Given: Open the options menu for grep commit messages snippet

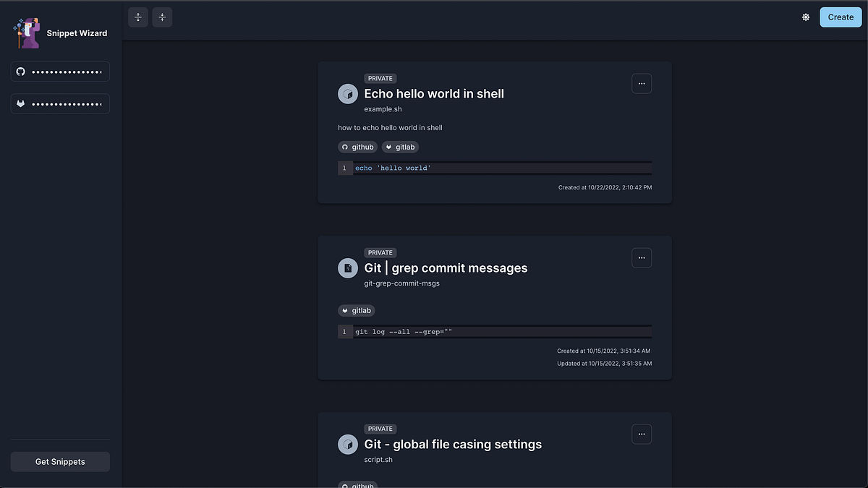Looking at the screenshot, I should (642, 257).
